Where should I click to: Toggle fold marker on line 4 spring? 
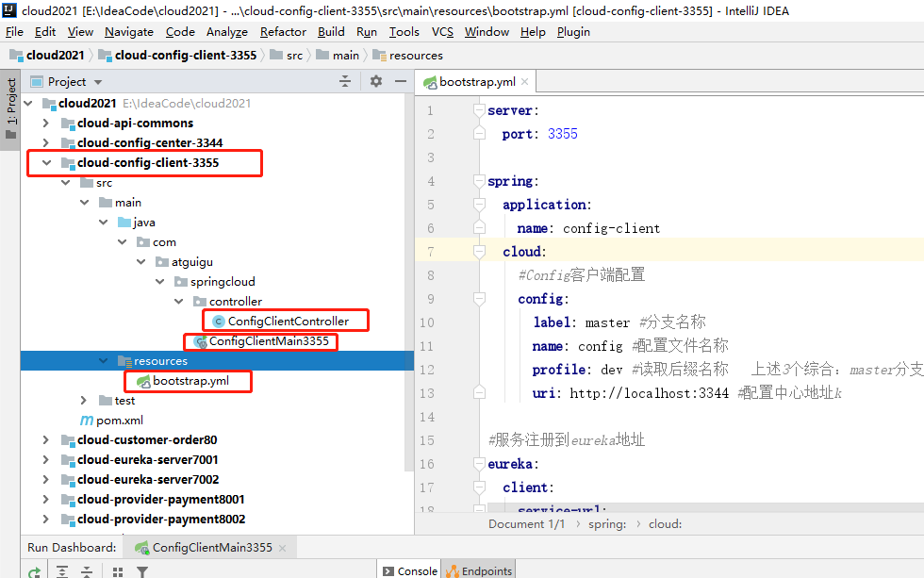coord(479,181)
